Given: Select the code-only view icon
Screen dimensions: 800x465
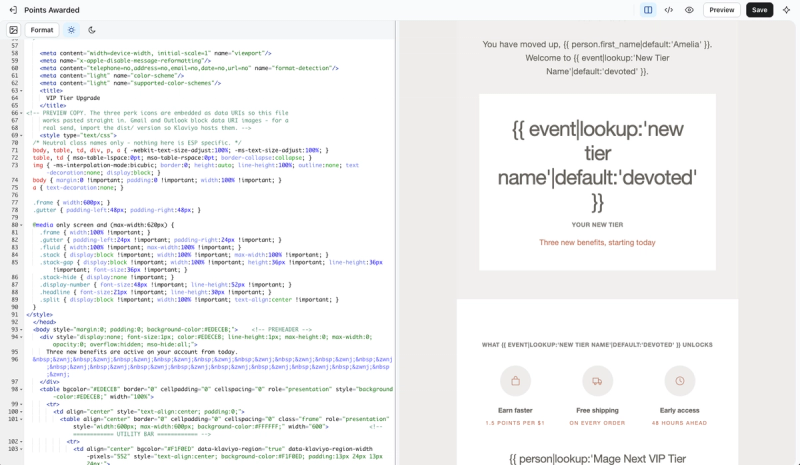Looking at the screenshot, I should tap(669, 10).
